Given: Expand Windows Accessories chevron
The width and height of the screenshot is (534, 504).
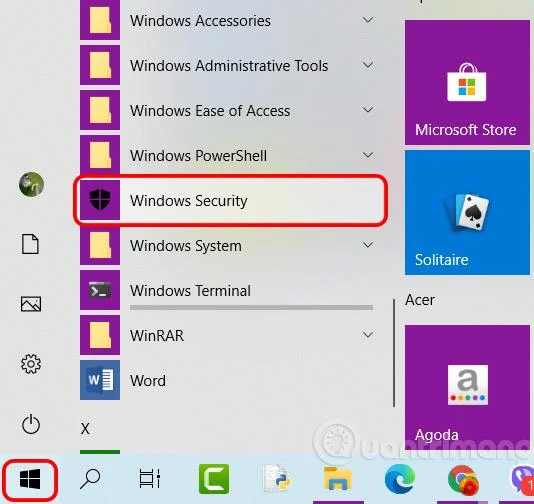Looking at the screenshot, I should 368,20.
